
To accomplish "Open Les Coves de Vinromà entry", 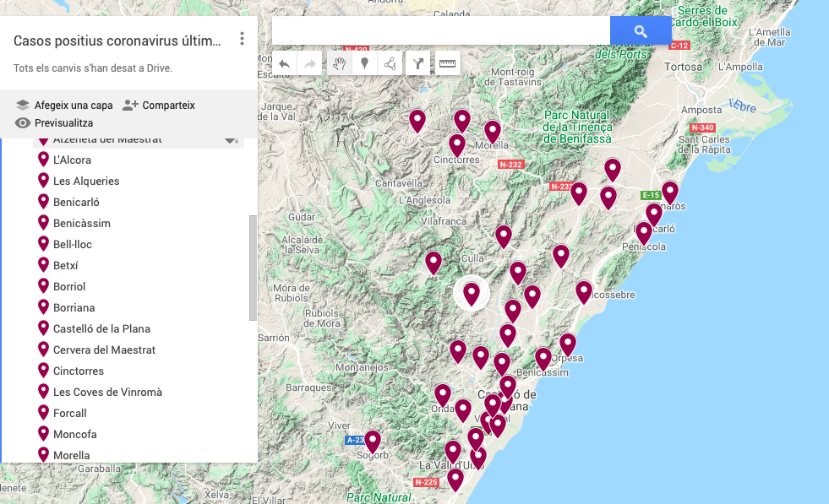I will (107, 392).
